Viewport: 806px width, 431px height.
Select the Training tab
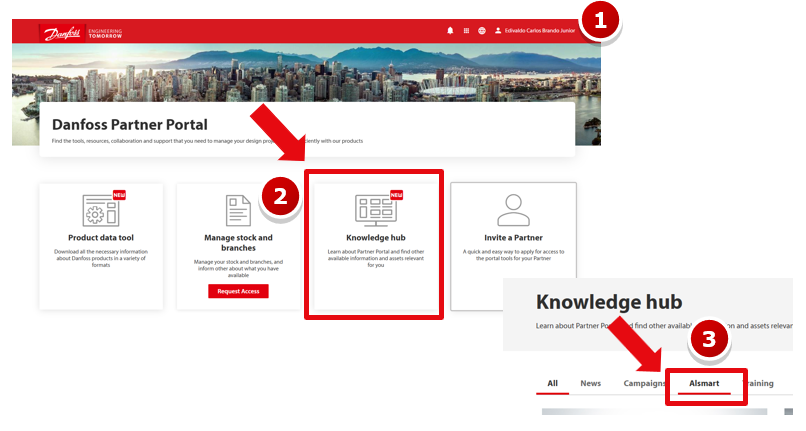pos(760,383)
